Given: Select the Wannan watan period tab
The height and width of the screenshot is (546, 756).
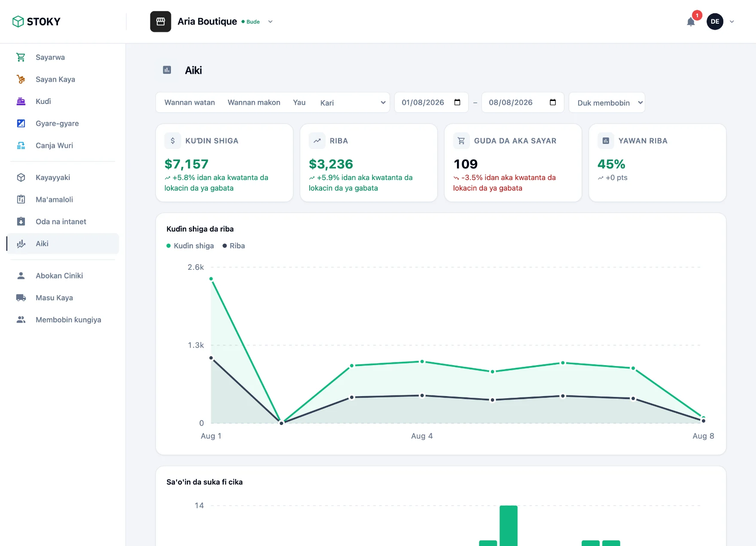Looking at the screenshot, I should pyautogui.click(x=189, y=102).
